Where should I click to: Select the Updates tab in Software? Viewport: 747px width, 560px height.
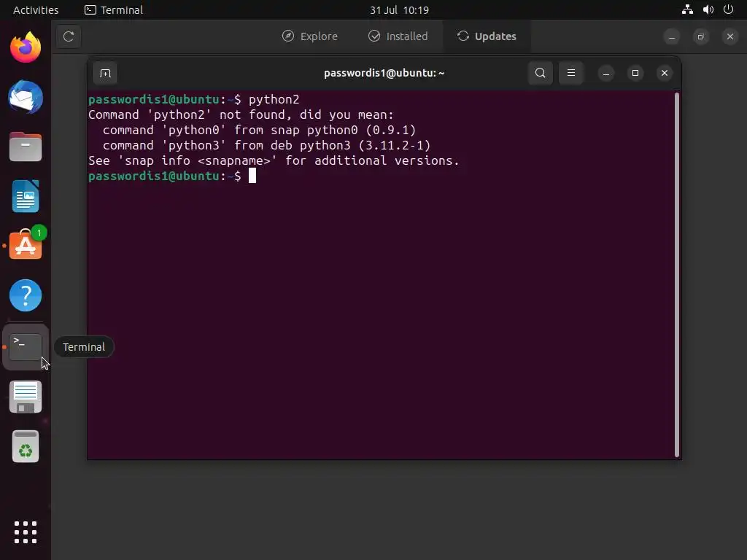[487, 36]
